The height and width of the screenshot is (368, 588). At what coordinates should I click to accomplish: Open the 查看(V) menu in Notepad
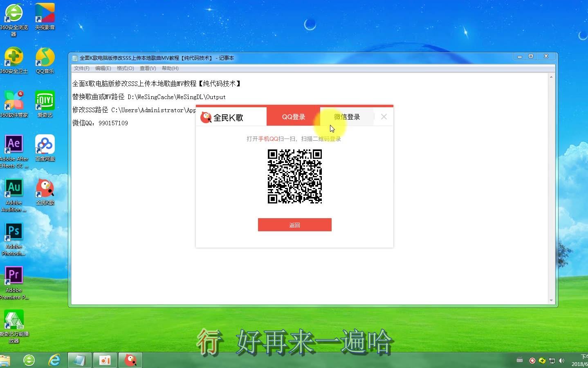(x=148, y=68)
